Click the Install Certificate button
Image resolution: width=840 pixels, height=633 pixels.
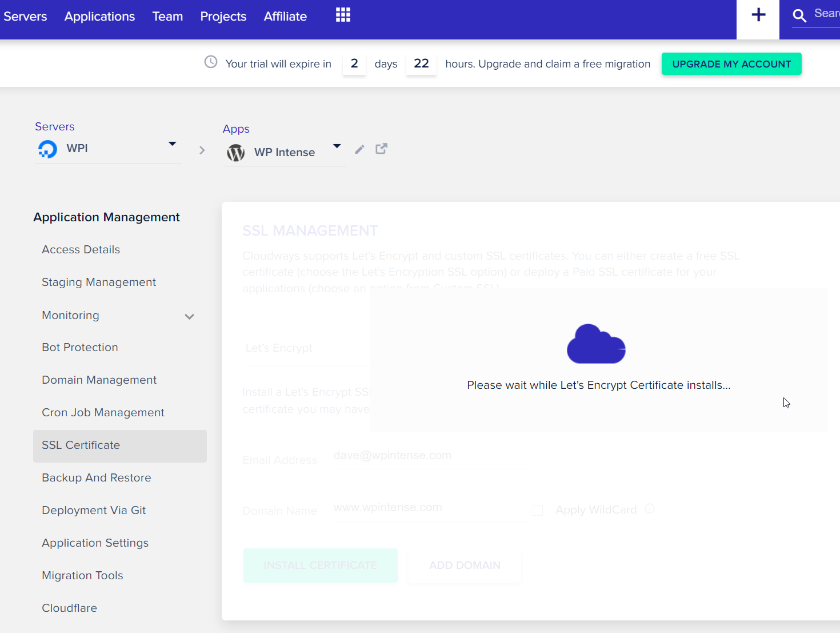[320, 566]
